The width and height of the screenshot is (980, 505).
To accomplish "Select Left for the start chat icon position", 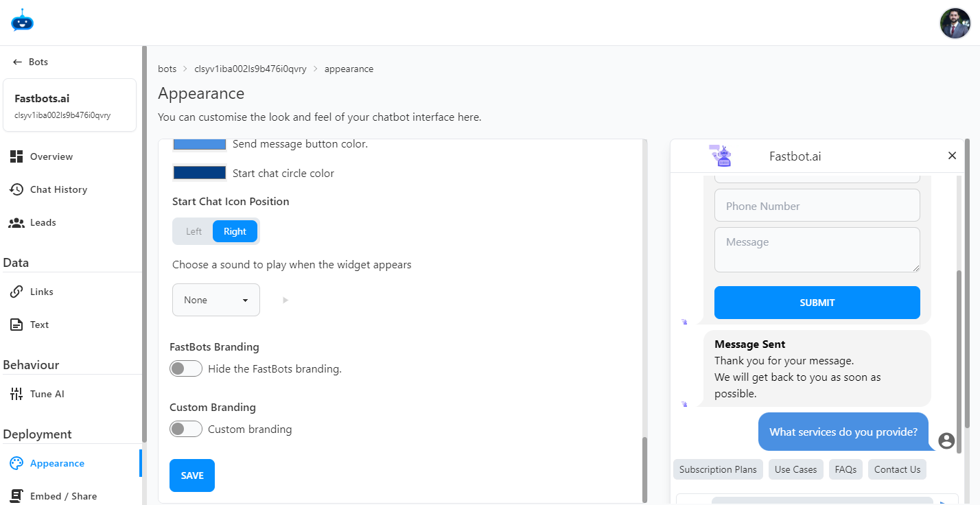I will (193, 231).
